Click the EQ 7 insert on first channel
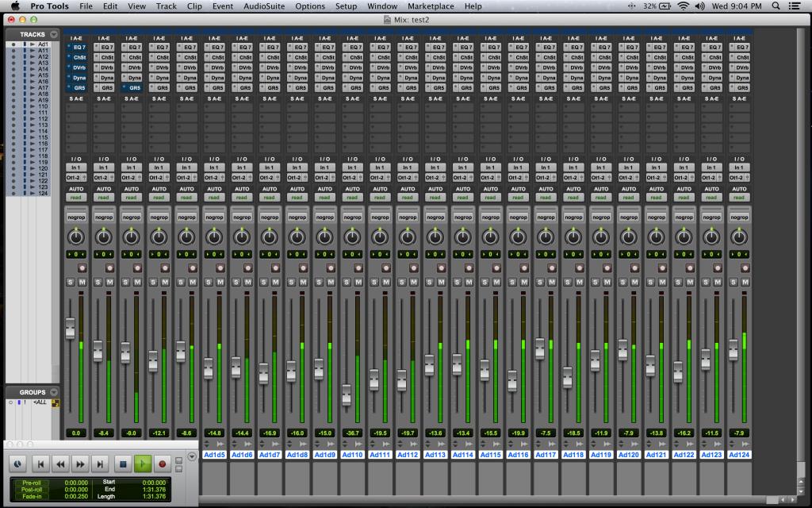Image resolution: width=812 pixels, height=508 pixels. tap(78, 48)
